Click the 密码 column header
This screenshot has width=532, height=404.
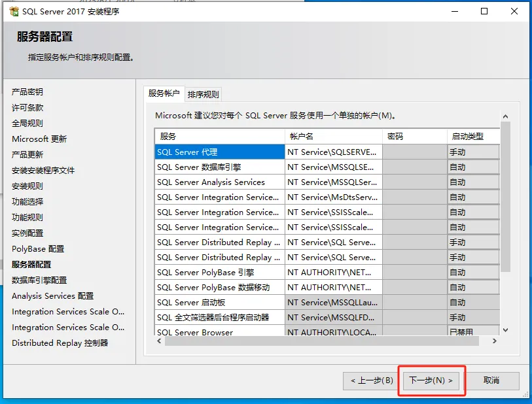tap(415, 136)
